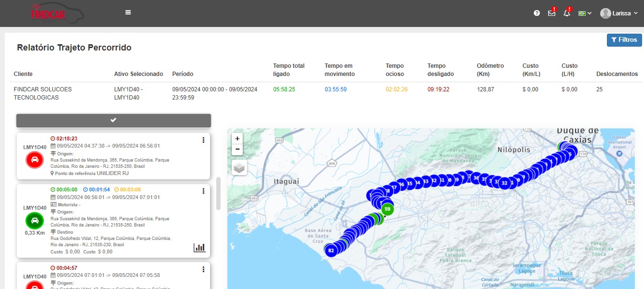Click green car icon on the 0,33 Km card
The height and width of the screenshot is (289, 644).
pyautogui.click(x=35, y=221)
